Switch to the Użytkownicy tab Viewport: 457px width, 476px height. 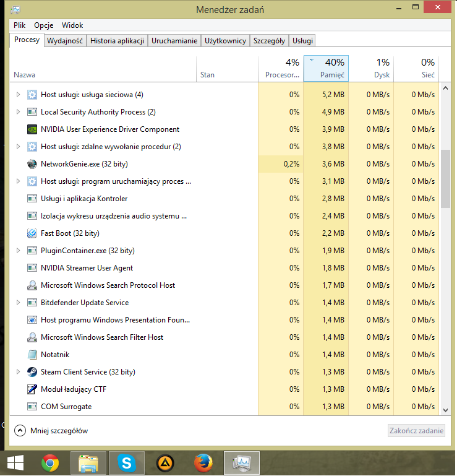tap(225, 41)
